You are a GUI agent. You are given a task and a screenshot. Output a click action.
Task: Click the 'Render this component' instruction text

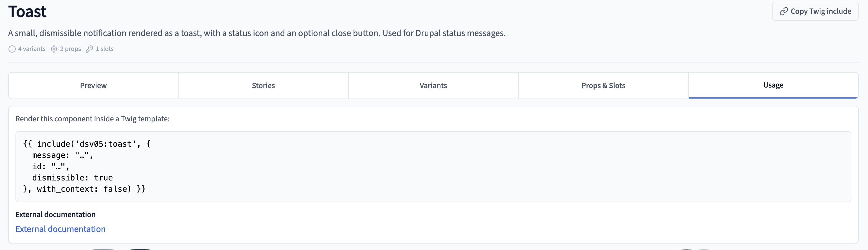click(93, 119)
